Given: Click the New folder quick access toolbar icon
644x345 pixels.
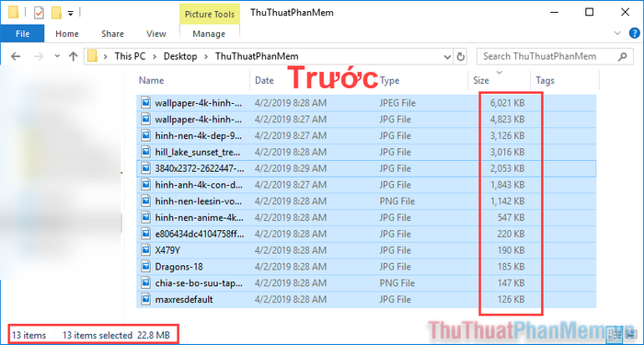Looking at the screenshot, I should point(56,13).
